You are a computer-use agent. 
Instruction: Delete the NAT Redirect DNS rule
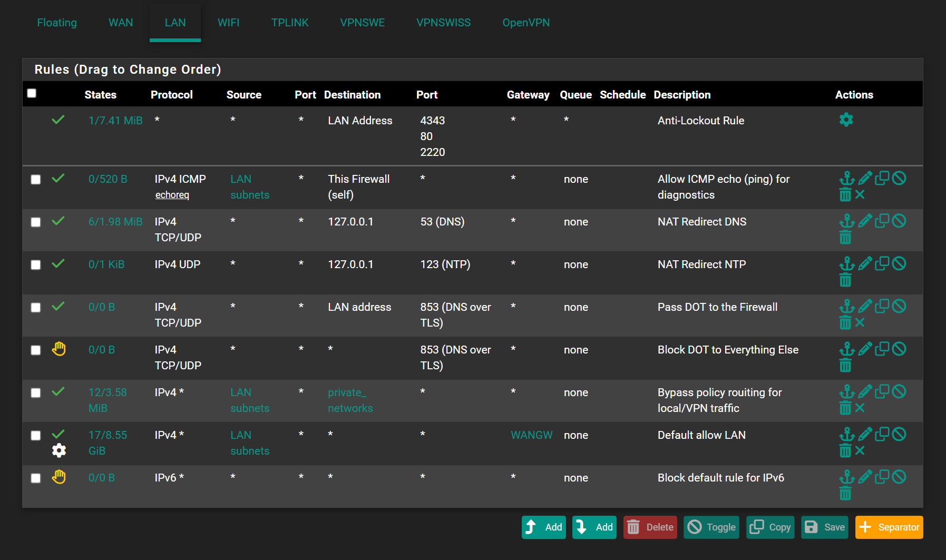click(845, 237)
